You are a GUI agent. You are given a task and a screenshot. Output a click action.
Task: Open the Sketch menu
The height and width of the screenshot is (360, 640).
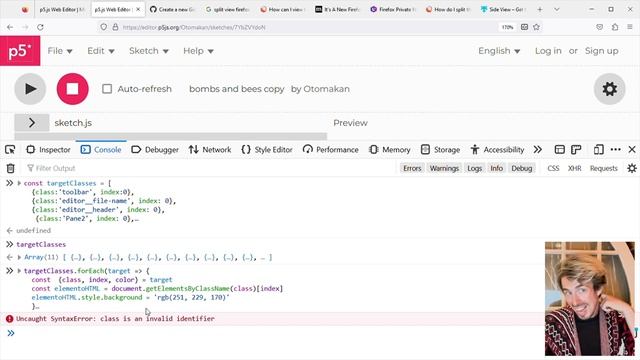149,51
